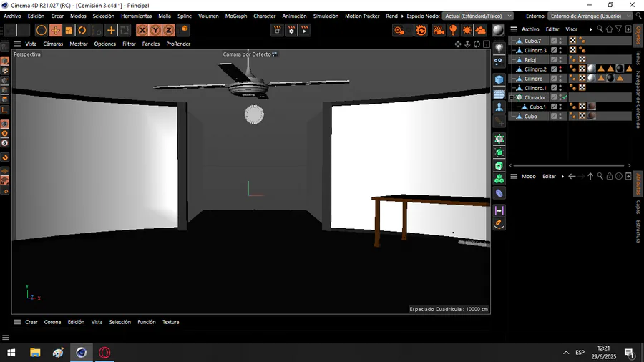Add a primitive cube object
Screen dimensions: 644x362
(x=499, y=79)
